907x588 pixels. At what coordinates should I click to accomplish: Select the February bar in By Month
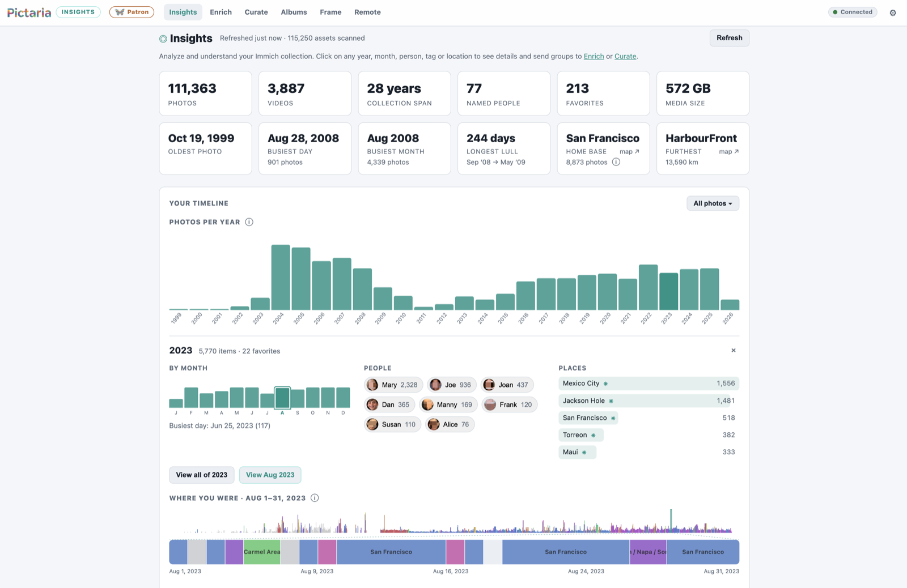click(x=191, y=398)
